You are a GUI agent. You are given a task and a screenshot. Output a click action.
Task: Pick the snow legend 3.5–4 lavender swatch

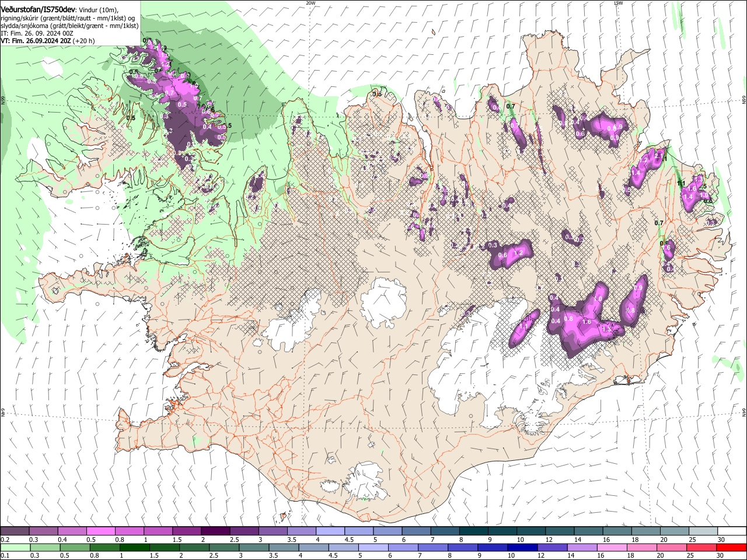[x=302, y=531]
